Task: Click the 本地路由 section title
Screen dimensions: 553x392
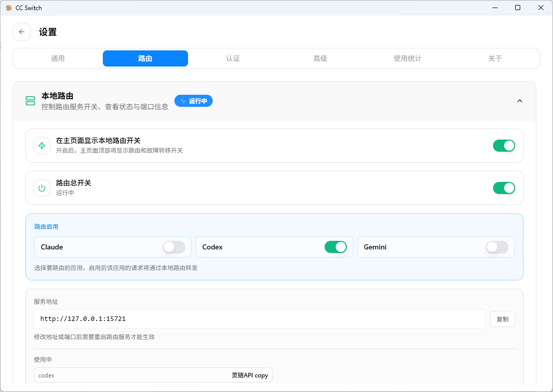Action: pyautogui.click(x=57, y=96)
